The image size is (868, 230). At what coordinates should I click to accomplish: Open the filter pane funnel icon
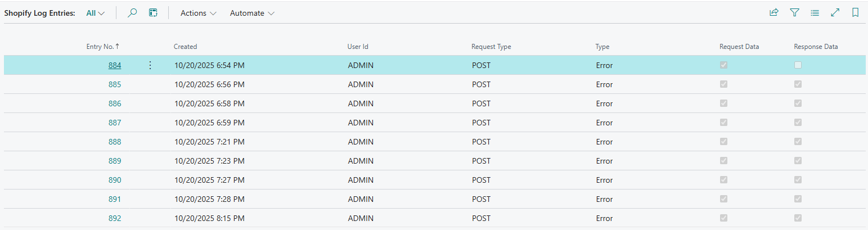[x=794, y=13]
